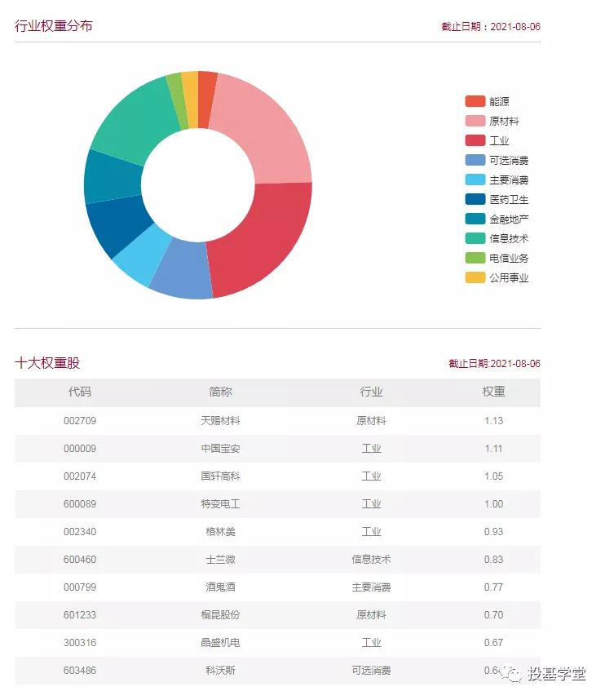Click the 原材料 legend color swatch

tap(475, 121)
